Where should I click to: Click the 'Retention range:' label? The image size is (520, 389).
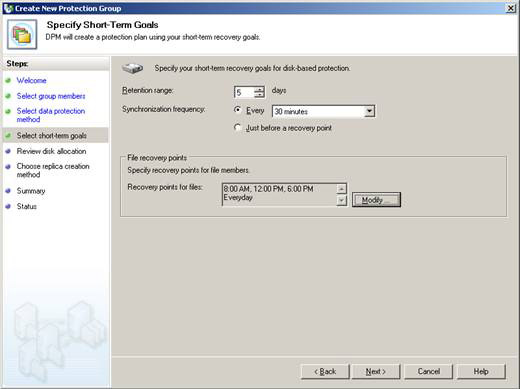click(147, 90)
